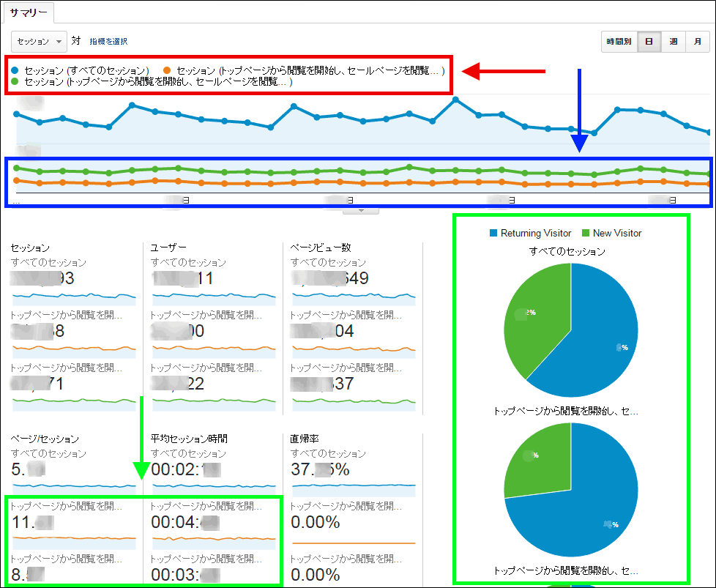Image resolution: width=716 pixels, height=588 pixels.
Task: Select the 月 time granularity button
Action: tap(697, 42)
